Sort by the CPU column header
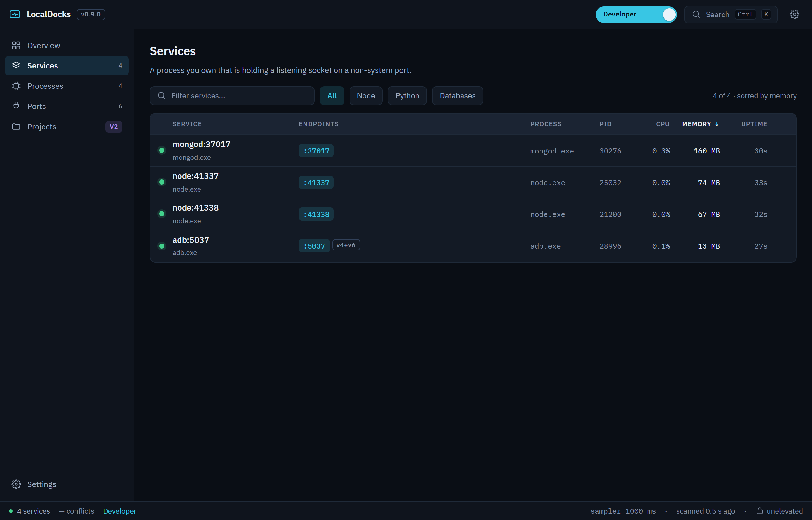 (x=662, y=124)
